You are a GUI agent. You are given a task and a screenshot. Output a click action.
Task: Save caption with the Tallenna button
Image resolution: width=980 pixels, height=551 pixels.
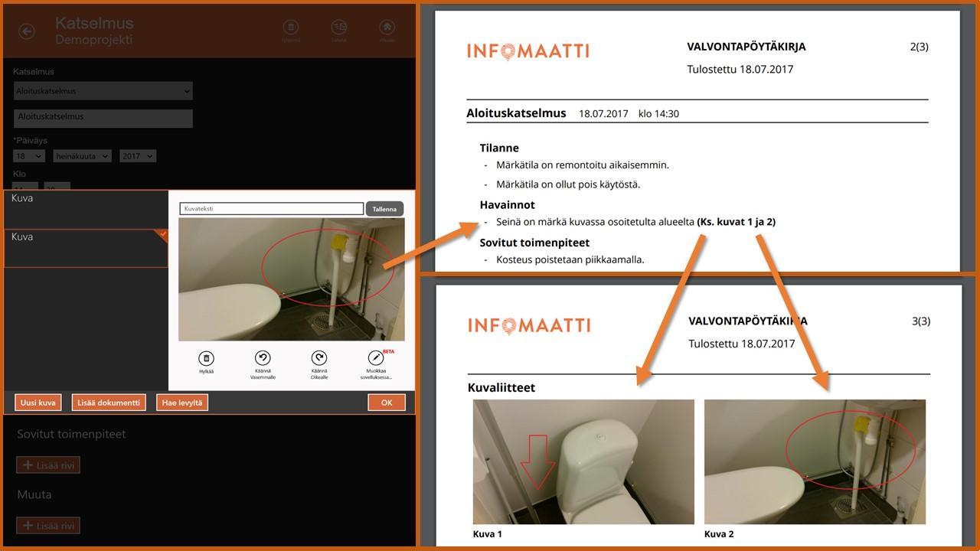pyautogui.click(x=384, y=209)
